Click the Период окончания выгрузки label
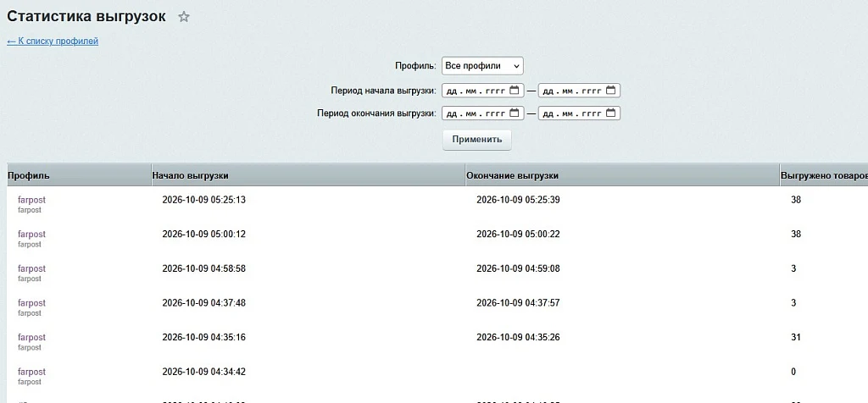 pos(377,113)
